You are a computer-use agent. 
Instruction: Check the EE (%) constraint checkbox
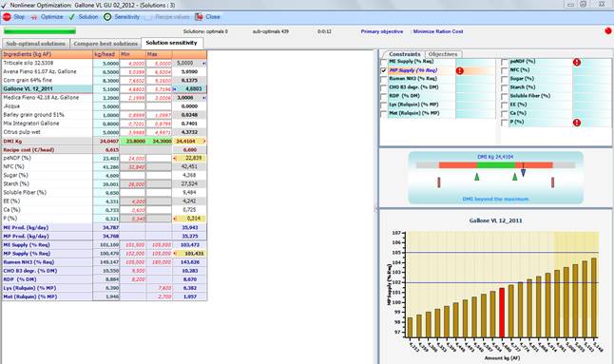pyautogui.click(x=505, y=105)
